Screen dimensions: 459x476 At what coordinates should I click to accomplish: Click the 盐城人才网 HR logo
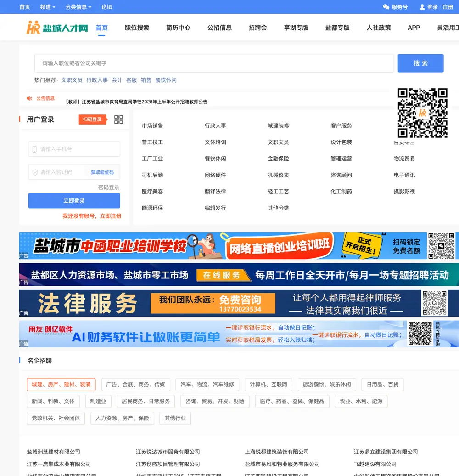[x=57, y=27]
